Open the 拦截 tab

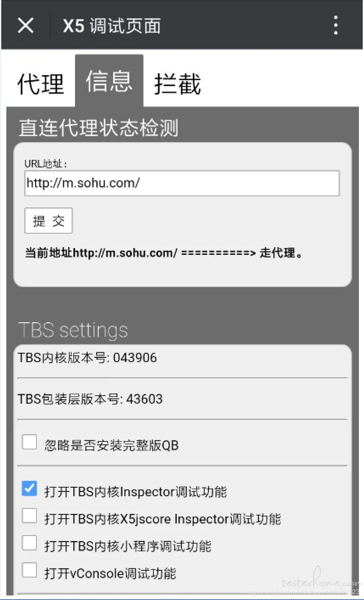[178, 84]
